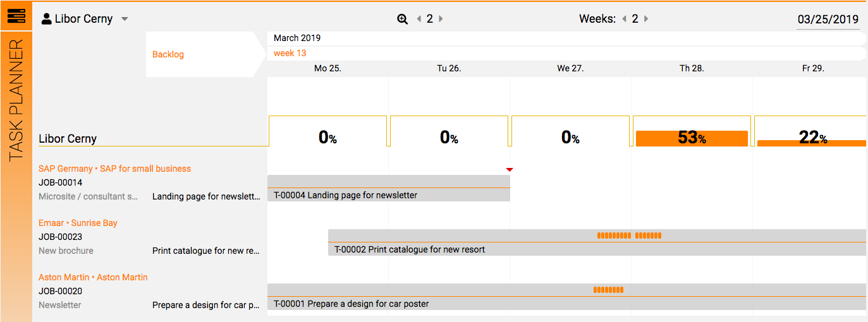Open the Backlog panel
The width and height of the screenshot is (868, 322).
point(168,54)
